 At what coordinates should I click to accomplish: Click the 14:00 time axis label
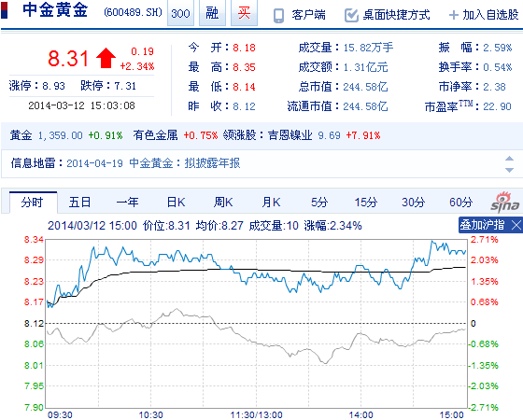coord(360,415)
